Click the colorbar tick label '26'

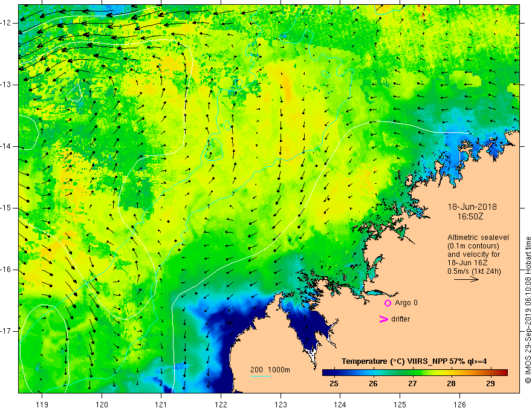pyautogui.click(x=373, y=384)
